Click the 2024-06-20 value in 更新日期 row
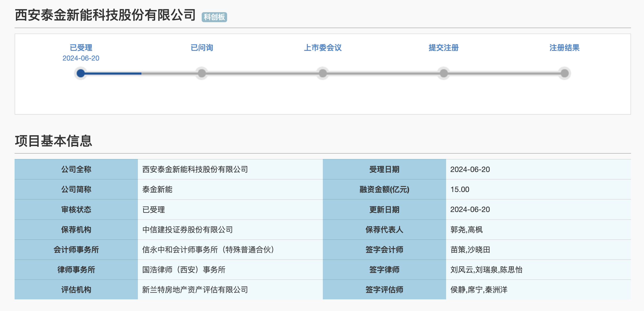The image size is (644, 311). pyautogui.click(x=470, y=209)
